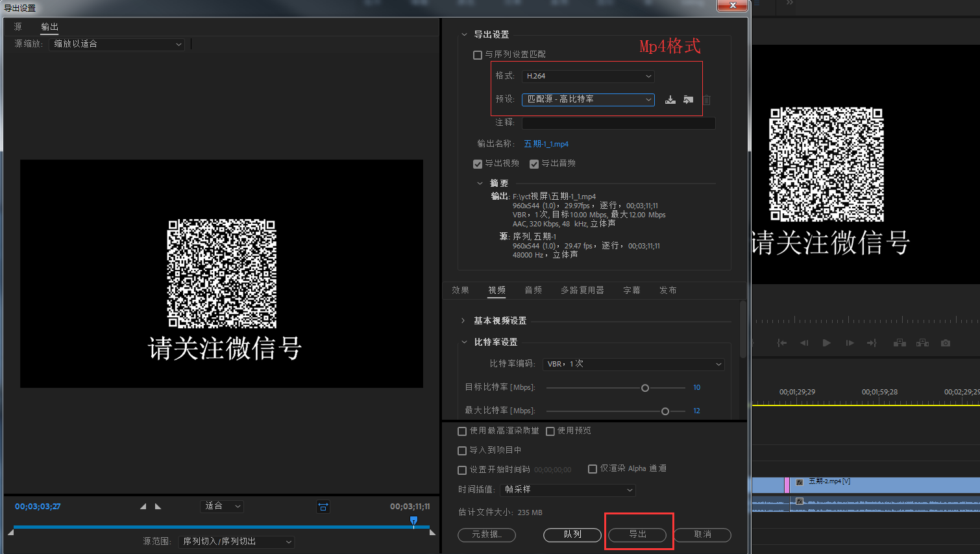This screenshot has height=554, width=980.
Task: Switch to the 发布 tab
Action: [668, 290]
